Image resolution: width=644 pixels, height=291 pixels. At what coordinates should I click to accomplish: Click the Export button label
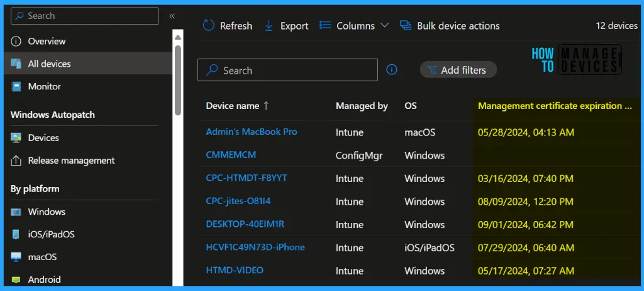[294, 26]
